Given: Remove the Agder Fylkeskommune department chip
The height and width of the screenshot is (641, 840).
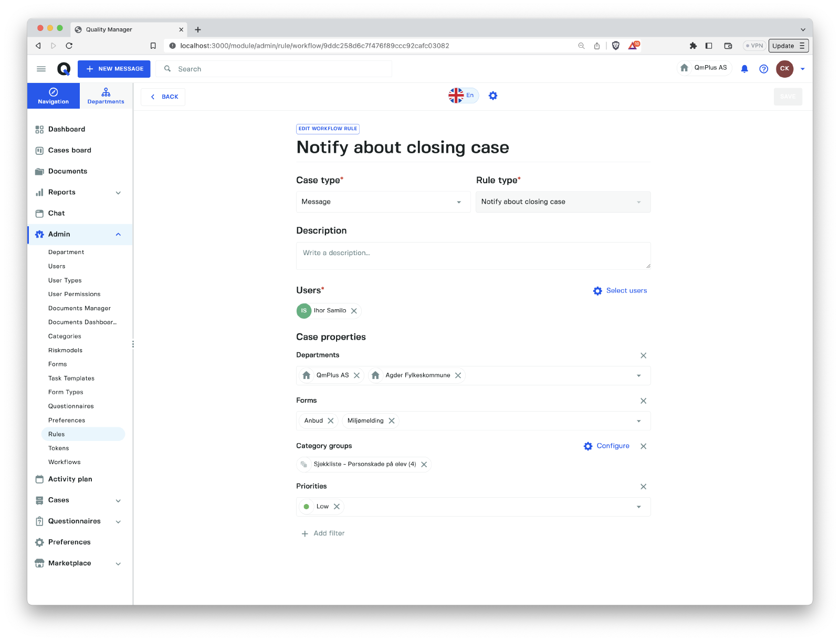Looking at the screenshot, I should tap(458, 375).
